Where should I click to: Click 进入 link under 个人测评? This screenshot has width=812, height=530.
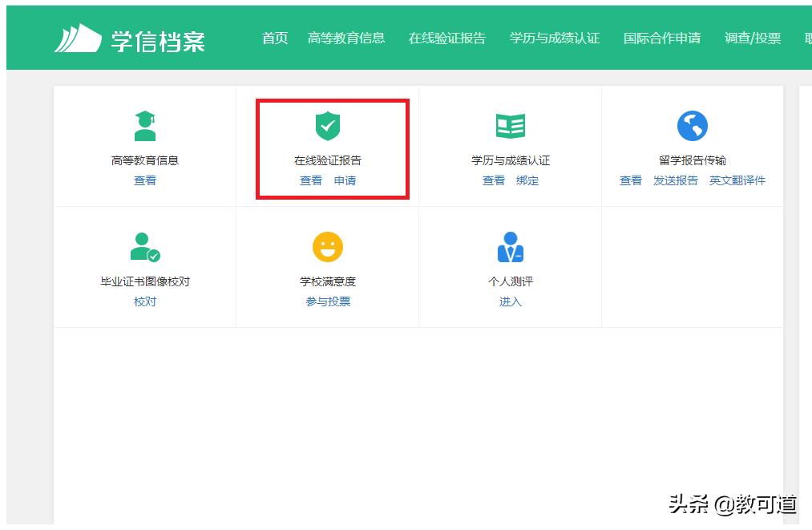(x=511, y=301)
